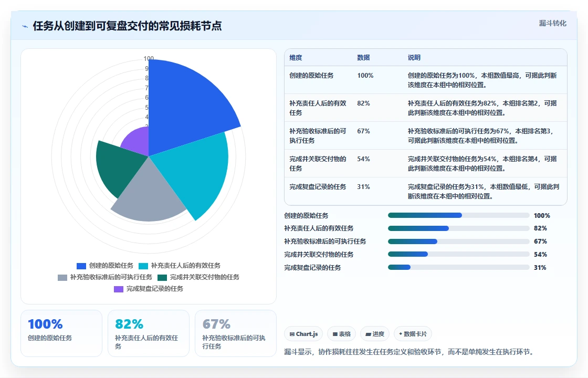Image resolution: width=588 pixels, height=378 pixels.
Task: Click the 100 axis label on chart
Action: click(x=149, y=58)
